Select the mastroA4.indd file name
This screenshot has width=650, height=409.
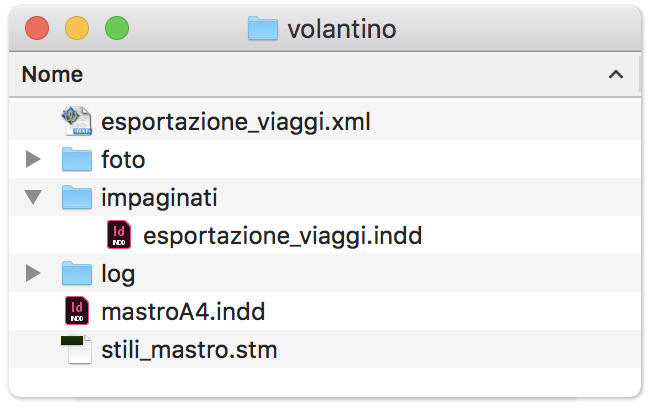click(182, 312)
